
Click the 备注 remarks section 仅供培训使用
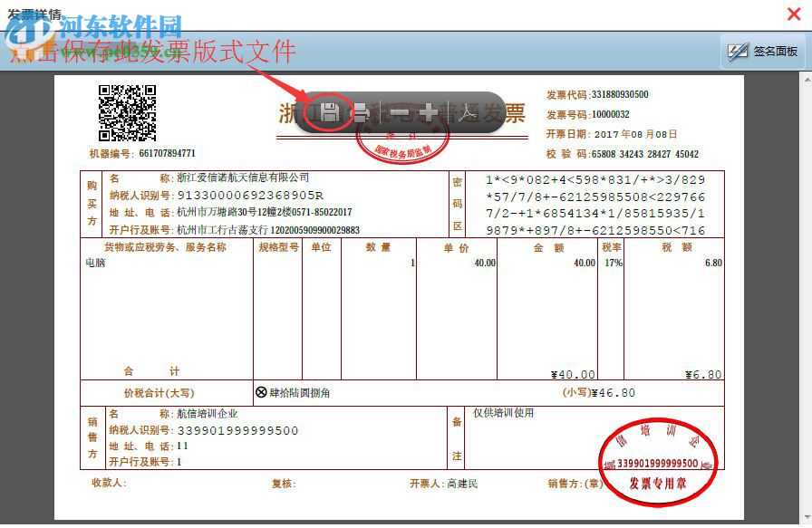[504, 413]
